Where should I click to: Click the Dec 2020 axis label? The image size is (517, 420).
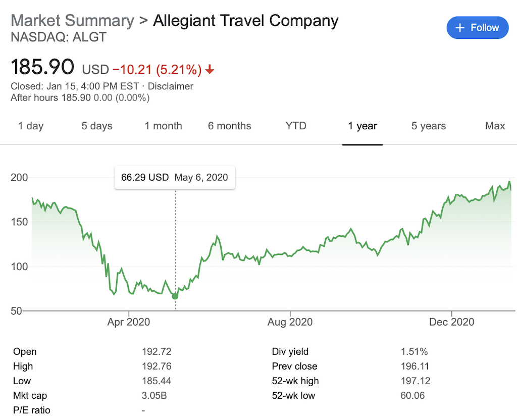pyautogui.click(x=452, y=322)
